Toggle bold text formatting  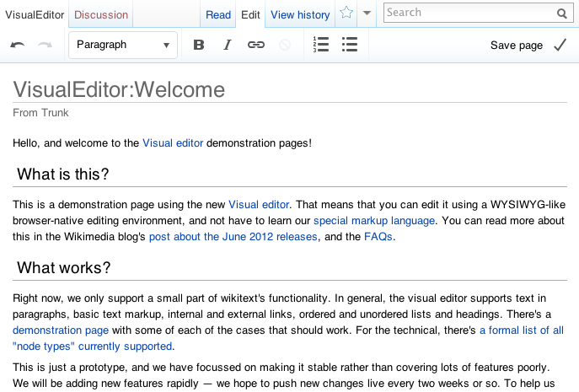[x=199, y=46]
